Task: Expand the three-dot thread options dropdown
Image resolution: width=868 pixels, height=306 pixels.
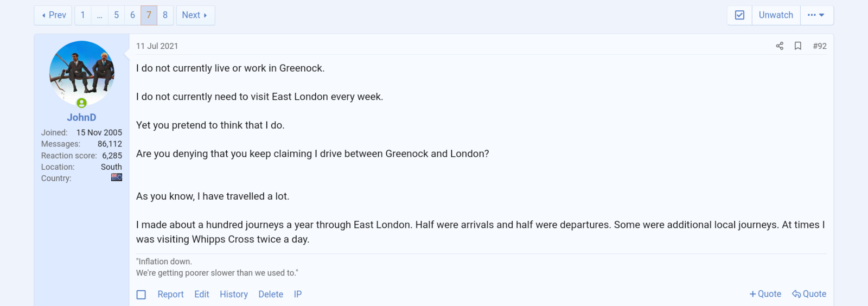Action: tap(816, 15)
